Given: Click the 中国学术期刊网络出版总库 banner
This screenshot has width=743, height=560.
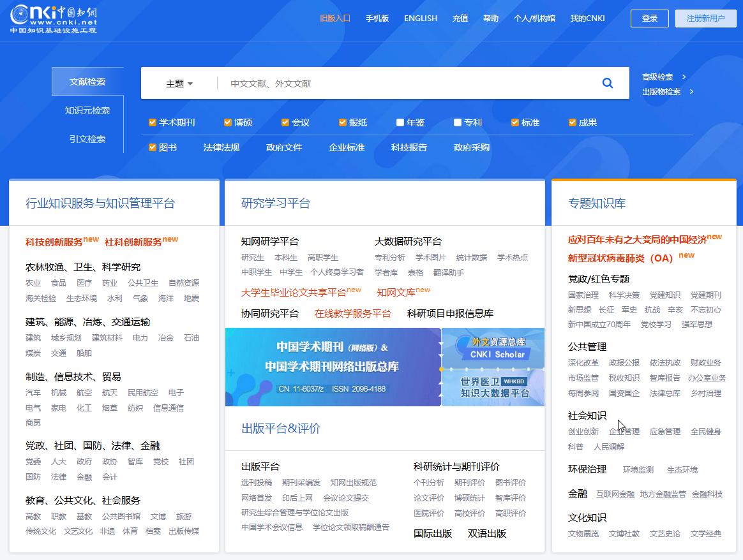Looking at the screenshot, I should (x=332, y=368).
